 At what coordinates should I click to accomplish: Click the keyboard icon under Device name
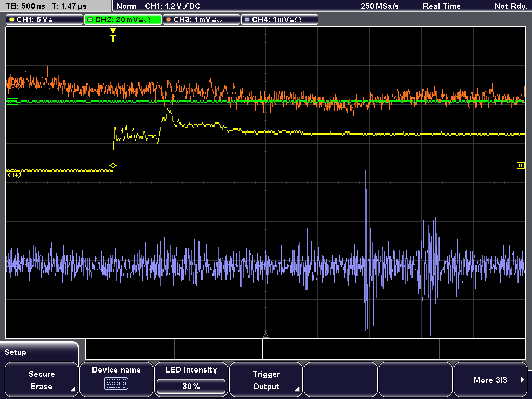pyautogui.click(x=116, y=384)
